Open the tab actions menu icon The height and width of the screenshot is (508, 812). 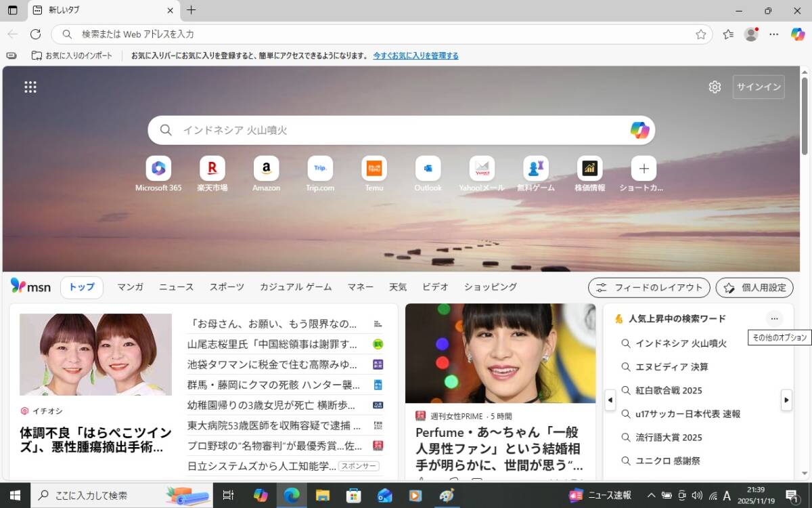[12, 10]
